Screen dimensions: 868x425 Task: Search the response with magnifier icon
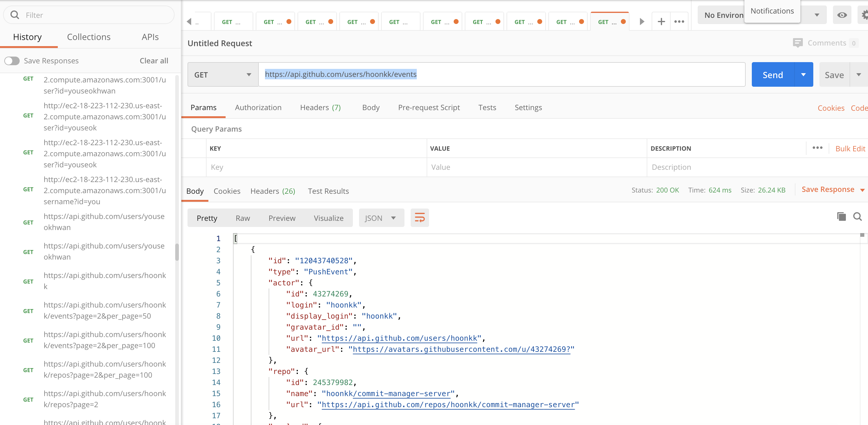tap(857, 216)
